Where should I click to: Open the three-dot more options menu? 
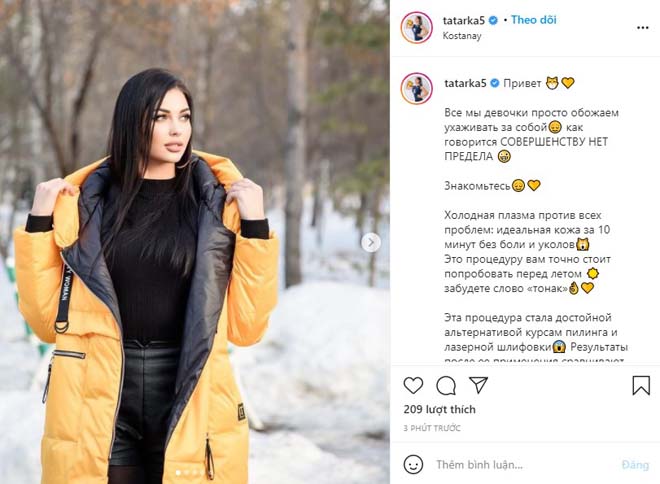pyautogui.click(x=642, y=28)
